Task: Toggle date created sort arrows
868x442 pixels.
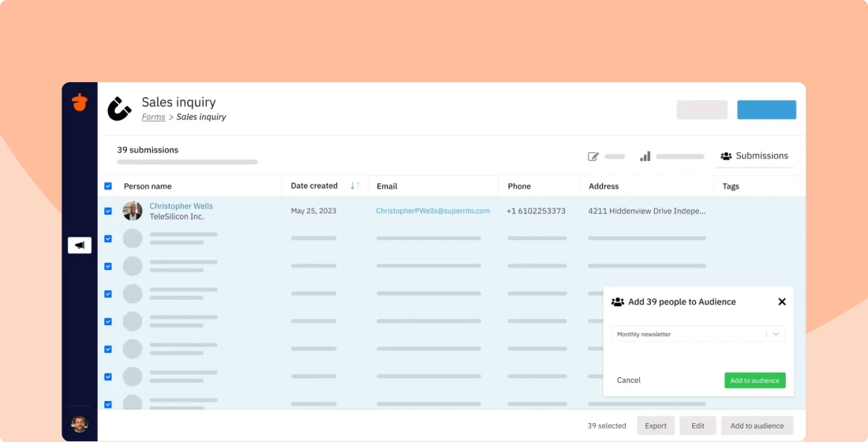Action: [355, 185]
